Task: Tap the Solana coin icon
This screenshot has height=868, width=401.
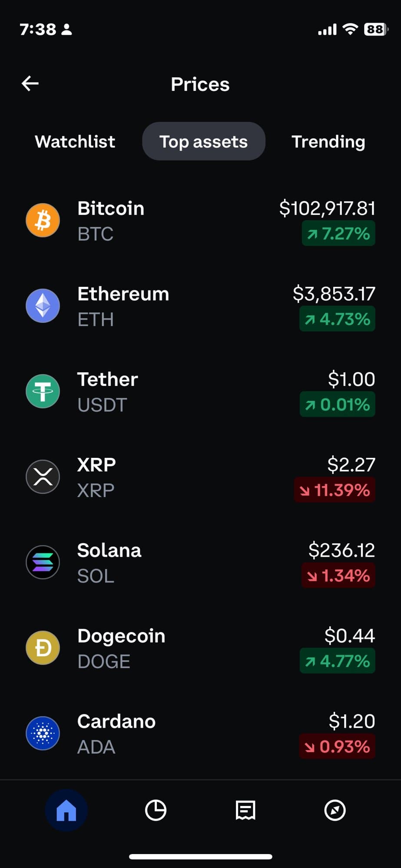Action: point(43,562)
